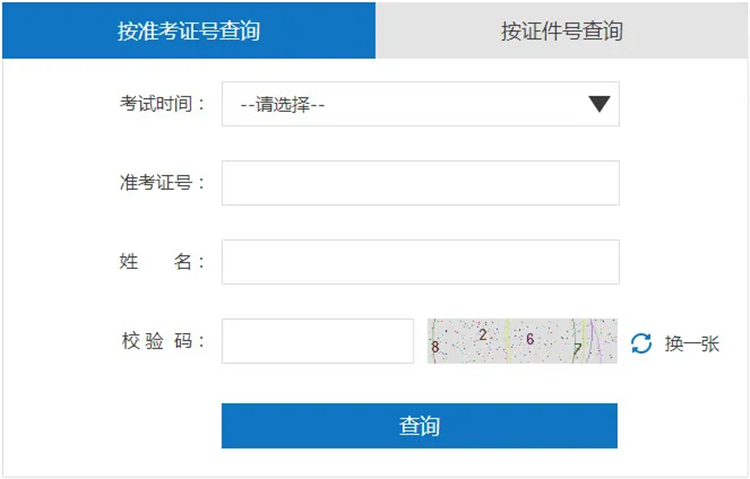The width and height of the screenshot is (750, 479).
Task: Select the --请选择-- placeholder text
Action: point(283,105)
